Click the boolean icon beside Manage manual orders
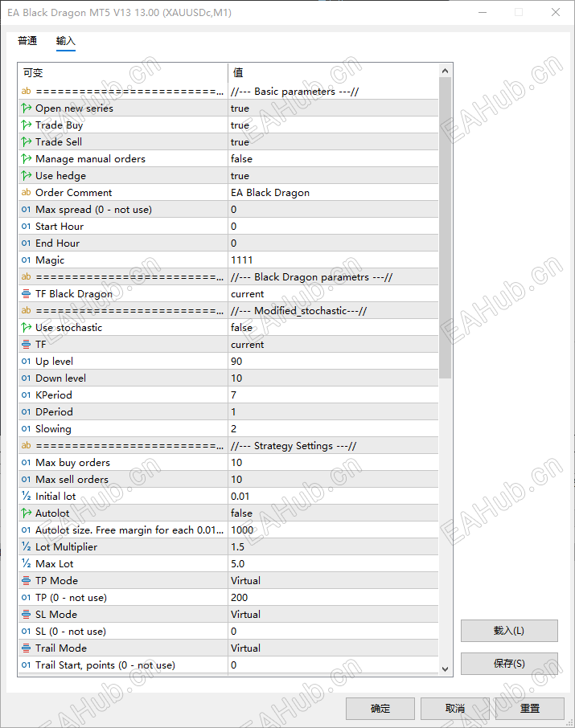The height and width of the screenshot is (728, 575). coord(27,159)
